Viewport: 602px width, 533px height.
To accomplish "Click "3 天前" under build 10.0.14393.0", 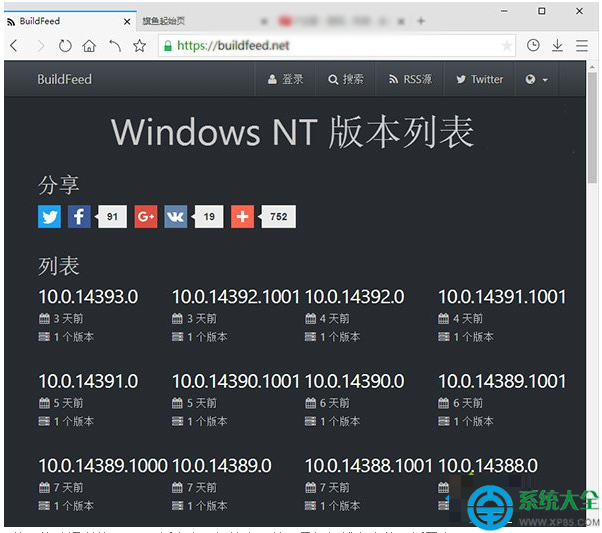I will [x=68, y=318].
